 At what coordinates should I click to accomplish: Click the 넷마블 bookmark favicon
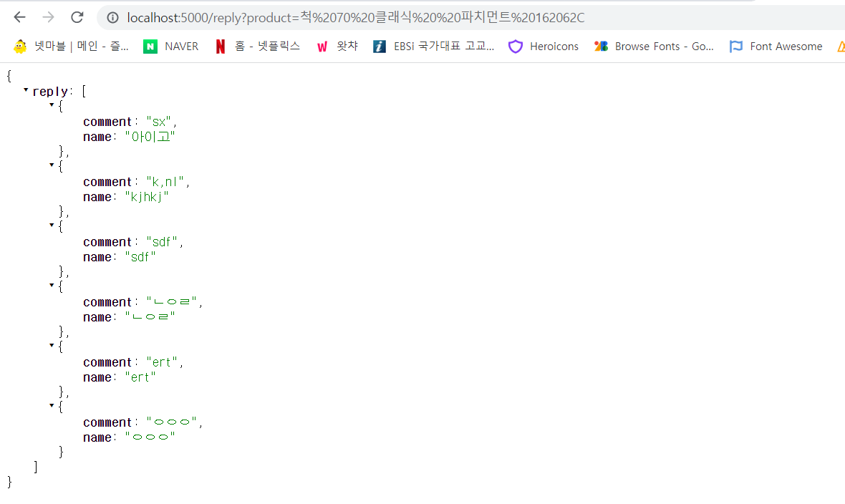pos(20,47)
